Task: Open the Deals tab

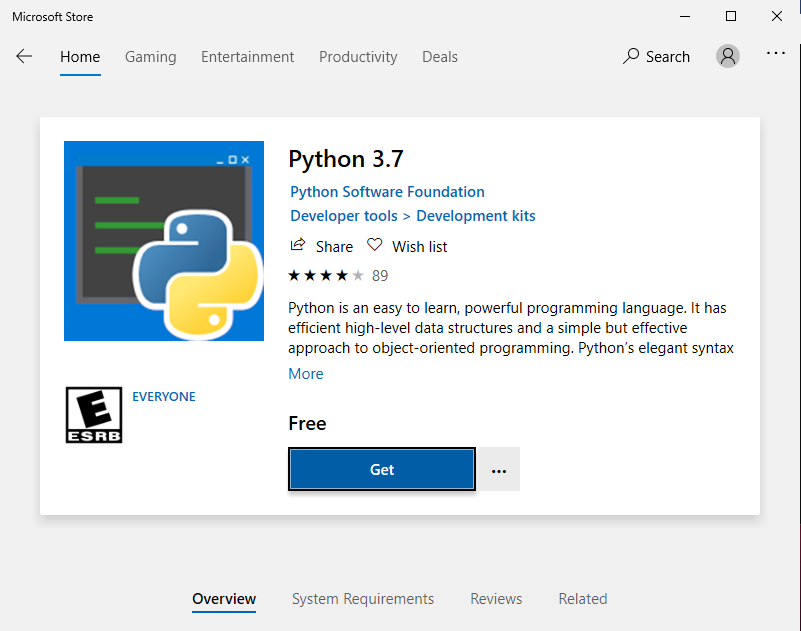Action: coord(440,57)
